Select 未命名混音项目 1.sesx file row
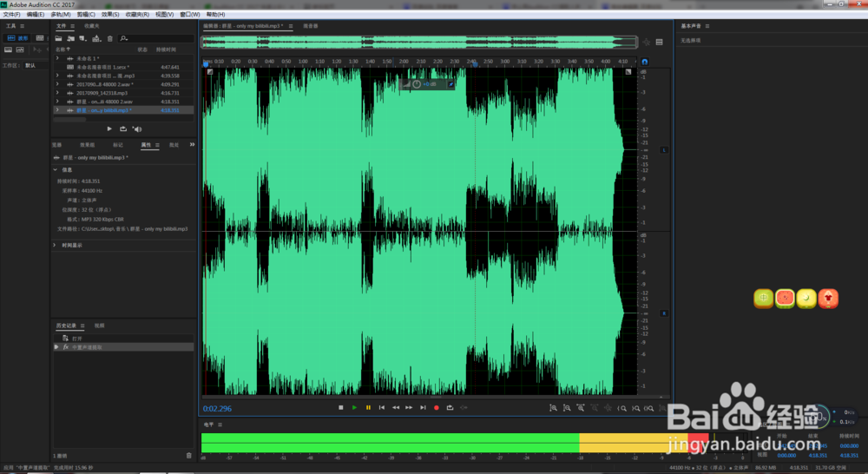This screenshot has height=474, width=868. tap(123, 67)
